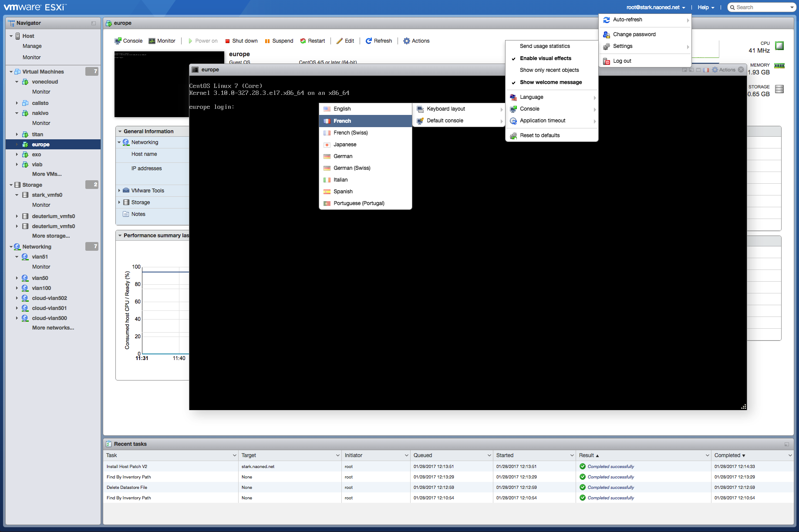Viewport: 799px width, 532px height.
Task: Click Log out
Action: (645, 61)
